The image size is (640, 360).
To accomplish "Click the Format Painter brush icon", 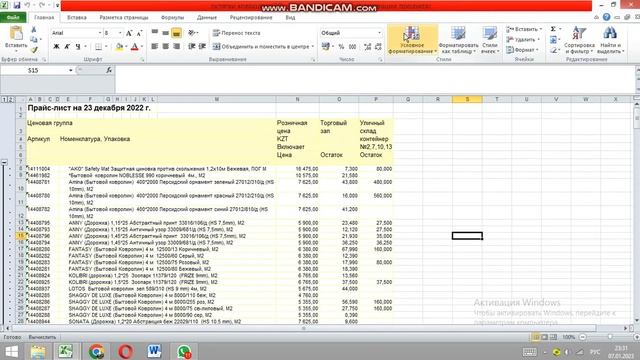I will tap(34, 49).
